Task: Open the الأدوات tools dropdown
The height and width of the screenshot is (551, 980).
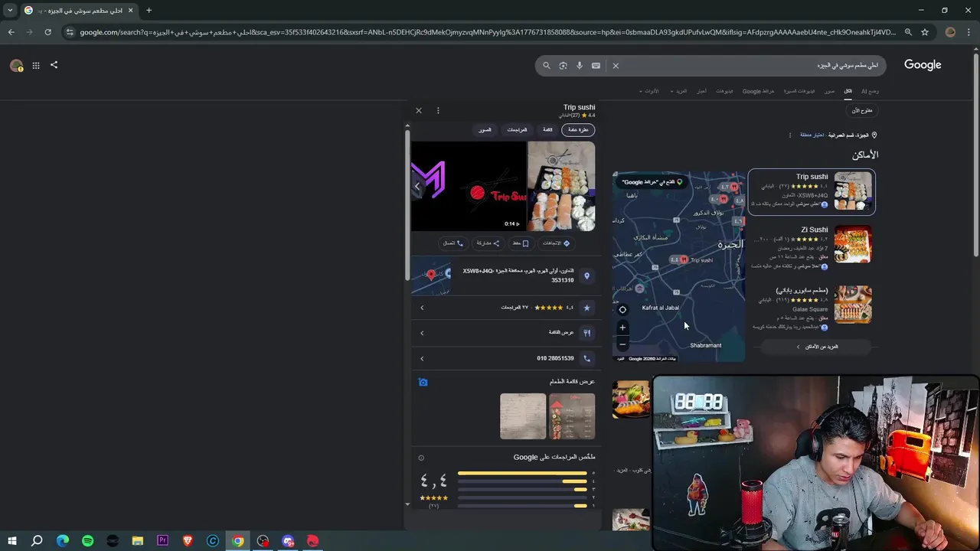Action: coord(649,91)
